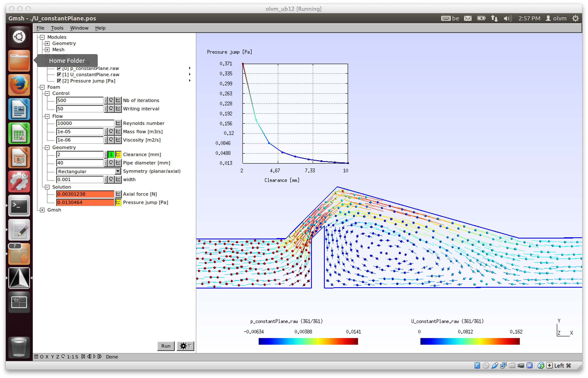588x378 pixels.
Task: Click the U_constantPlane.raw color scale bar
Action: [470, 341]
